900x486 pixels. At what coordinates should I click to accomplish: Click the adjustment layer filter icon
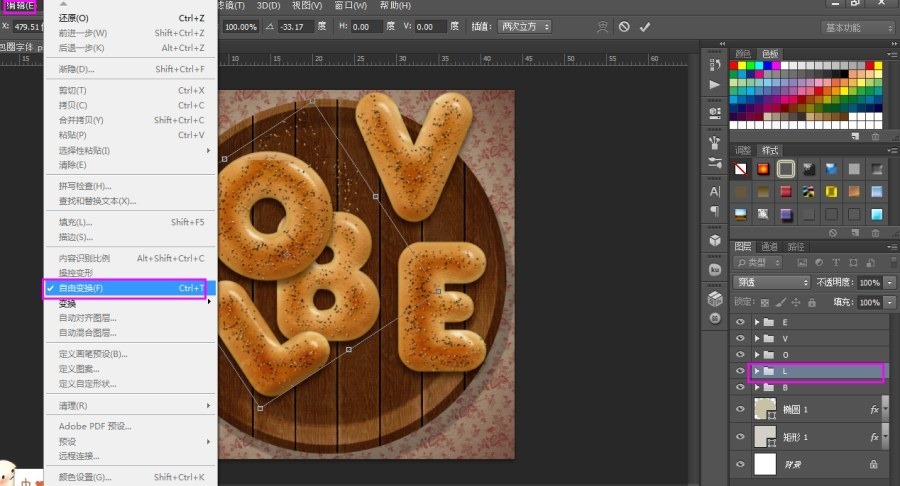tap(819, 263)
